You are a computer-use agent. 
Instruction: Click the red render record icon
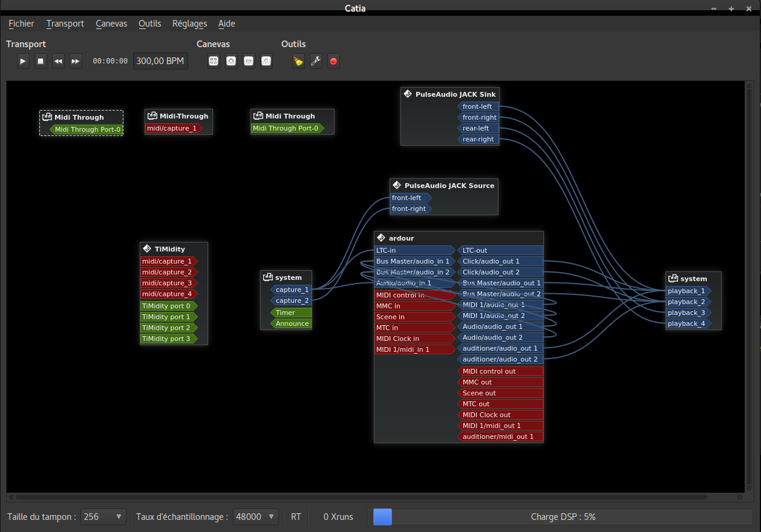pyautogui.click(x=333, y=61)
